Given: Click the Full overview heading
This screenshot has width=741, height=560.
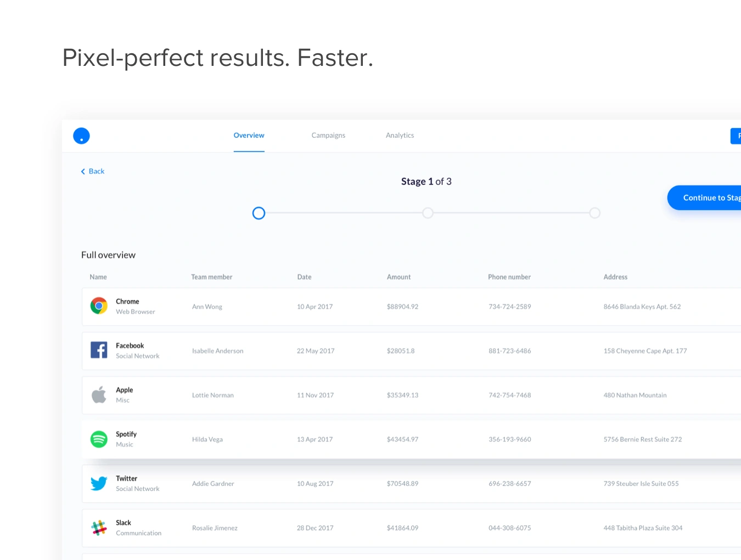Looking at the screenshot, I should pos(108,255).
